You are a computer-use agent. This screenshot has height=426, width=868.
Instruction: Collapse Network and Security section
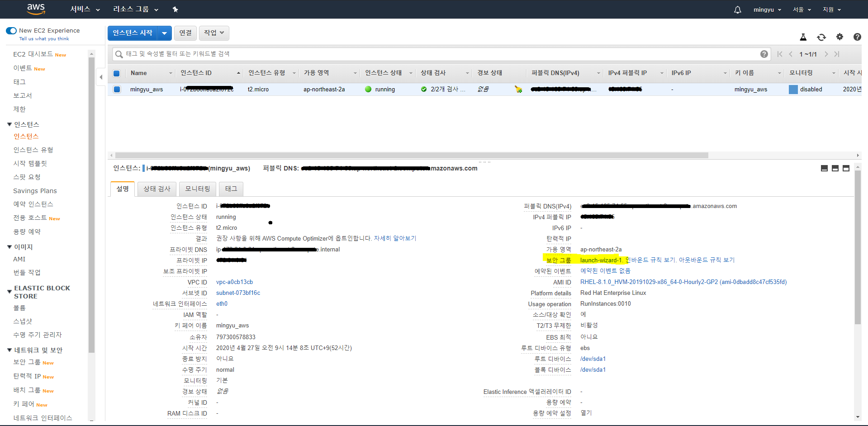coord(9,350)
